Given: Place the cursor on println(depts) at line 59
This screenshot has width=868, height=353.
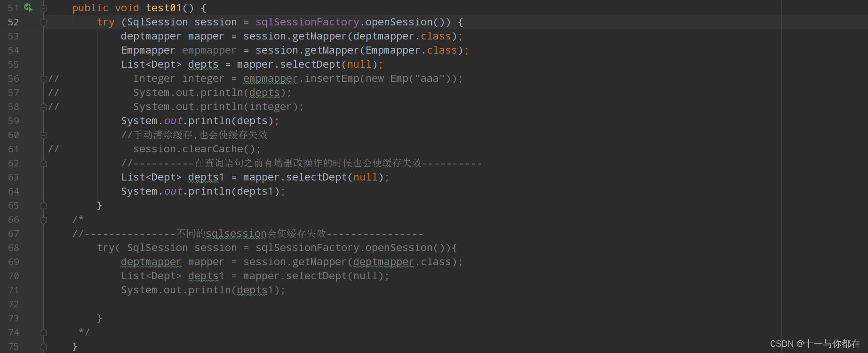Looking at the screenshot, I should [x=231, y=121].
